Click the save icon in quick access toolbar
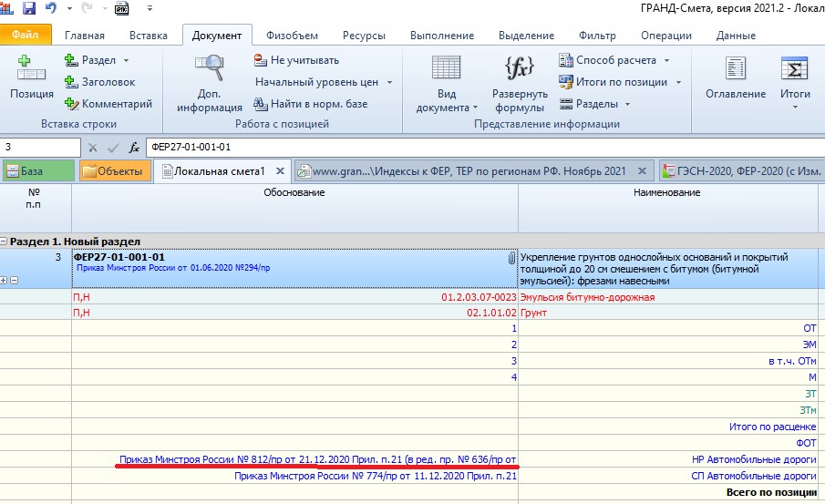Screen dimensions: 825x504 point(28,9)
